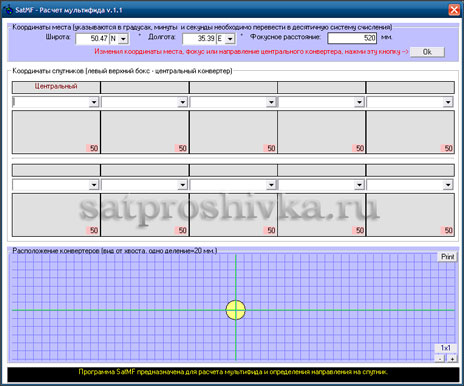The image size is (464, 386).
Task: Close the SatMF window
Action: click(x=454, y=10)
